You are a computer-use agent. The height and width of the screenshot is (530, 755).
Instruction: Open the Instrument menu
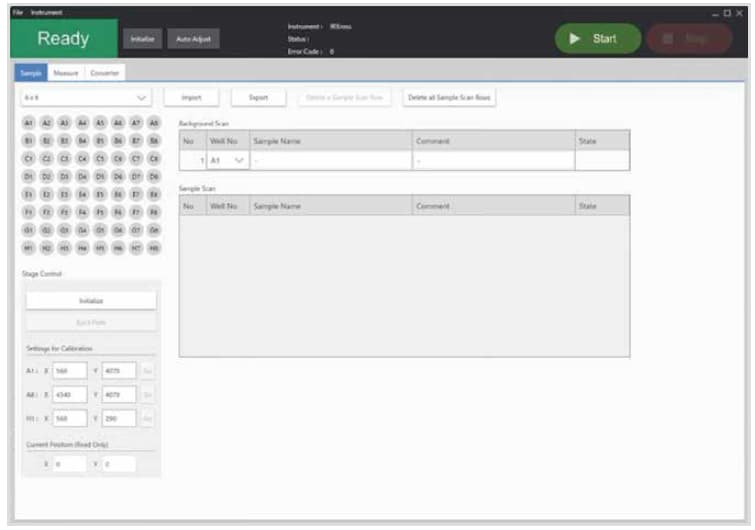pyautogui.click(x=46, y=12)
